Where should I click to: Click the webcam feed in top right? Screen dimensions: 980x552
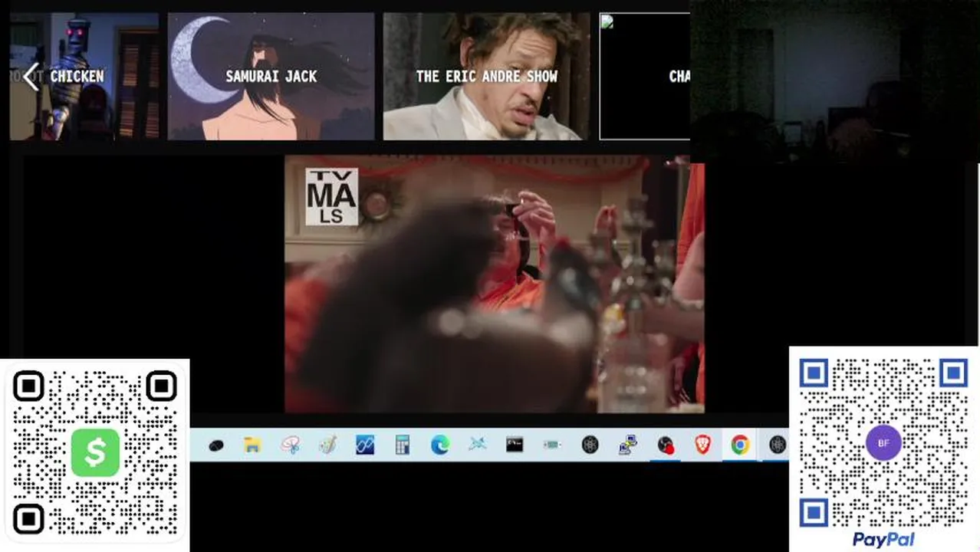point(834,81)
